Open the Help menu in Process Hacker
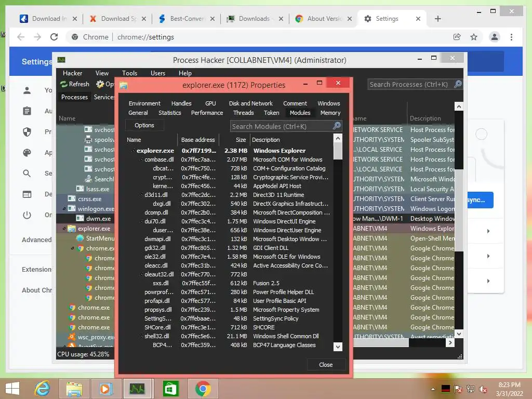 (x=185, y=73)
